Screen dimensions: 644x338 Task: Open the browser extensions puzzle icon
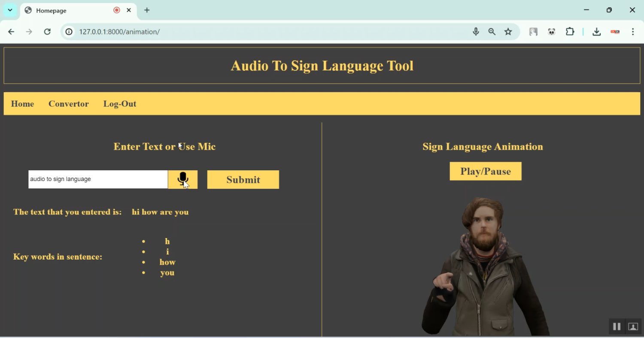570,31
